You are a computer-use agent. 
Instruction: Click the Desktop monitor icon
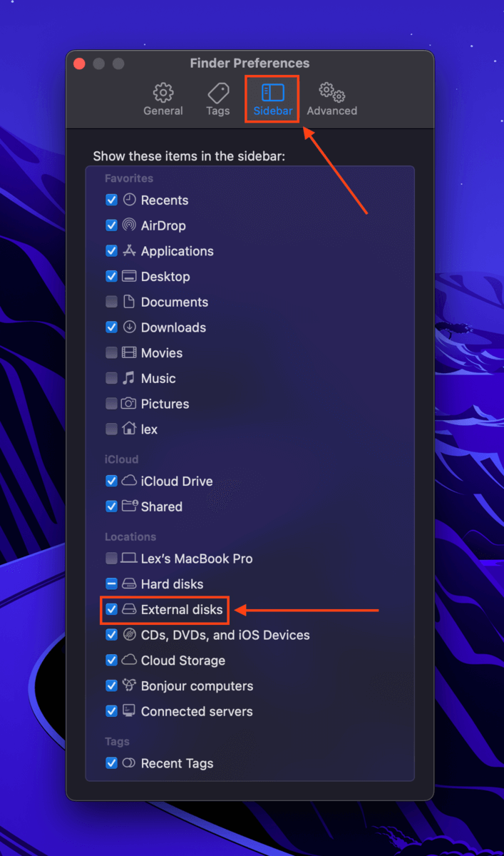[x=129, y=277]
